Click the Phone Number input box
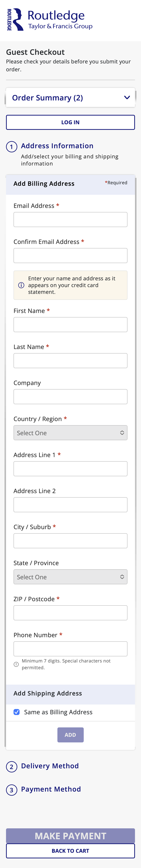The image size is (141, 868). point(70,649)
